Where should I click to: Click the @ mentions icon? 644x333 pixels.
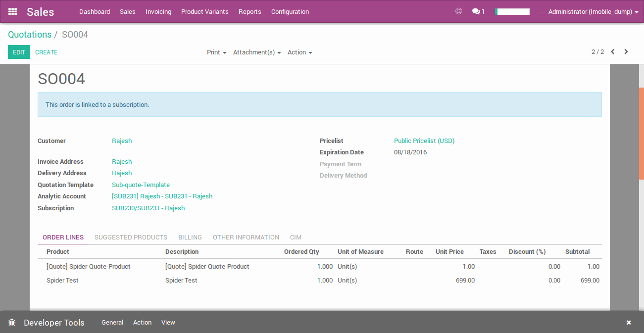458,11
